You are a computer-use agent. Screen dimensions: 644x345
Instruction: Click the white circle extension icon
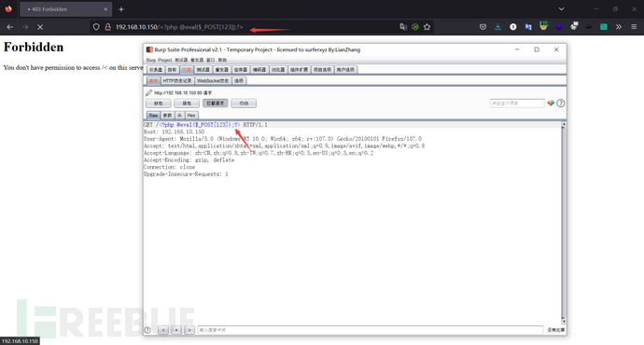tap(513, 27)
